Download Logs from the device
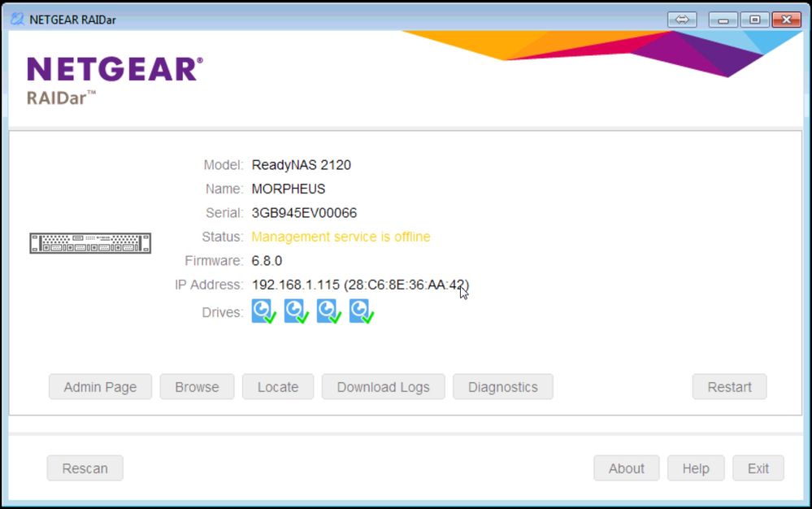 click(x=383, y=387)
